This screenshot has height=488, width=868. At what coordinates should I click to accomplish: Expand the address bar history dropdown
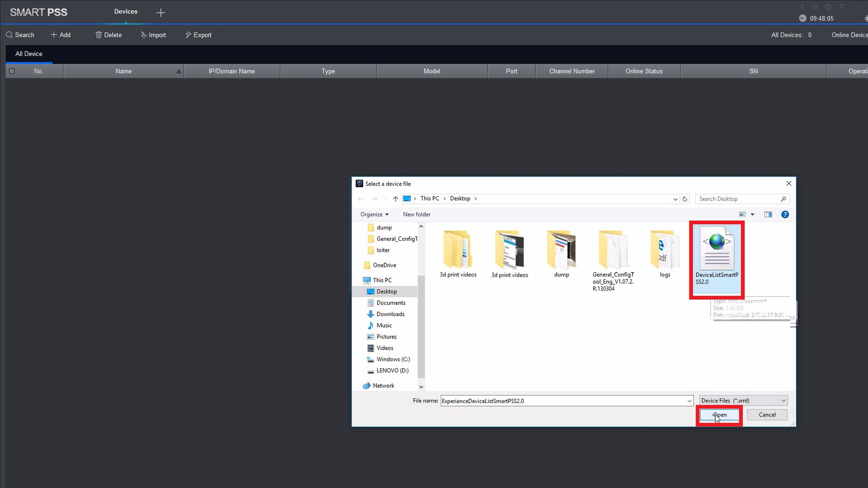coord(675,199)
